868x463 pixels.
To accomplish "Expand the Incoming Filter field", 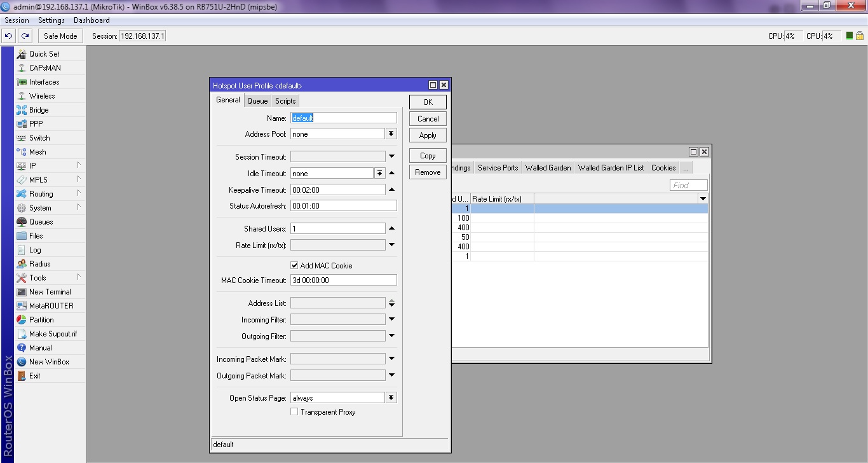I will tap(392, 319).
